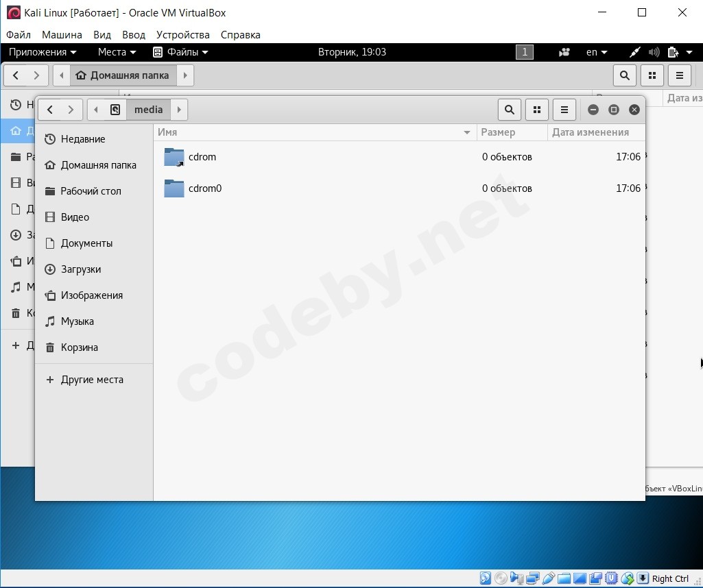
Task: Open the Машина menu in VirtualBox
Action: click(62, 35)
